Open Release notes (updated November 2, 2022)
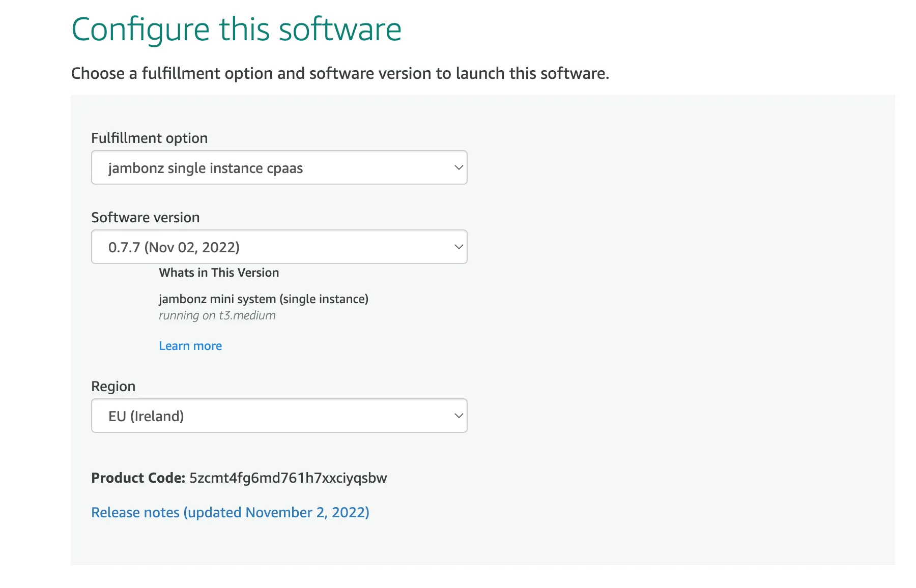Viewport: 916px width, 588px height. coord(230,512)
